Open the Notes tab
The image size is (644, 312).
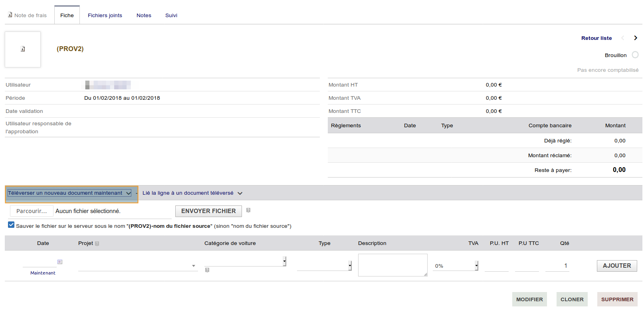point(144,15)
